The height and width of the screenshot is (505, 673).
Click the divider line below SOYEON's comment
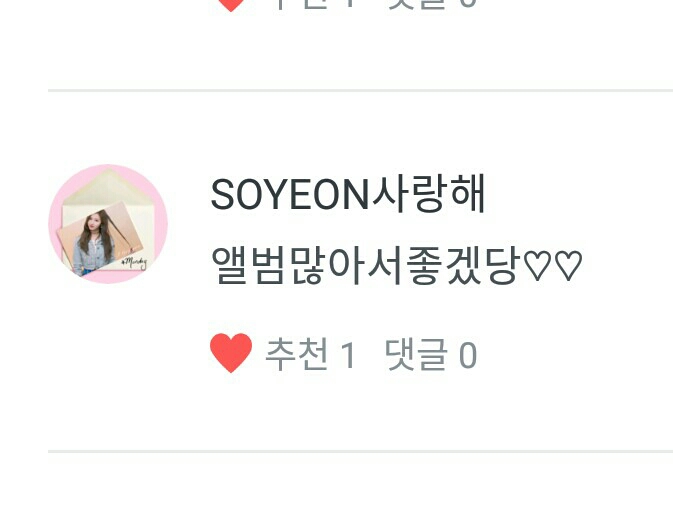click(x=361, y=451)
